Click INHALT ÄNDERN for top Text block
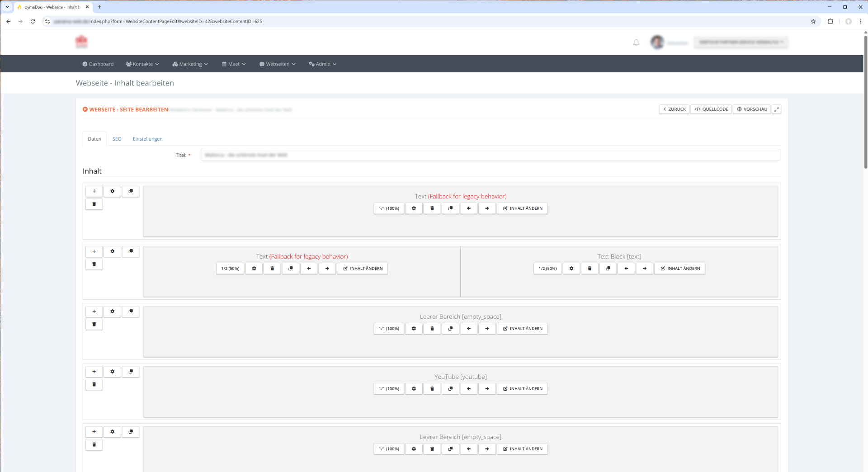The width and height of the screenshot is (868, 472). (x=522, y=208)
